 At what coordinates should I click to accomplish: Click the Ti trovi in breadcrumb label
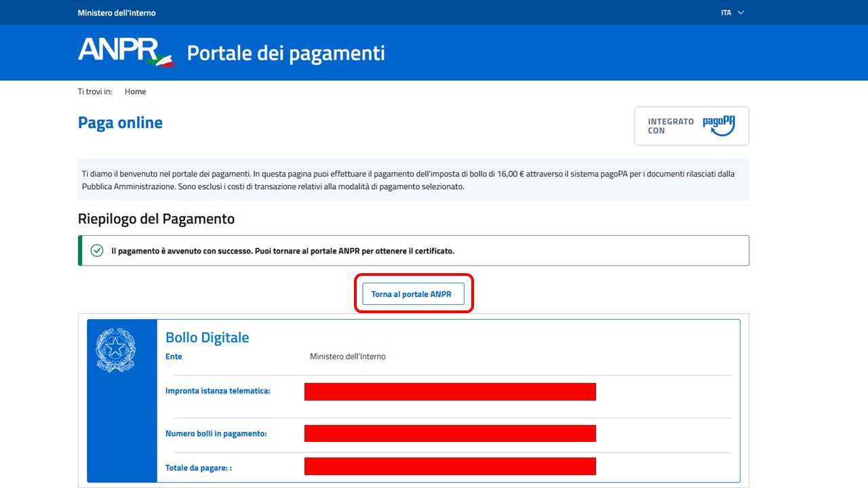pos(95,91)
